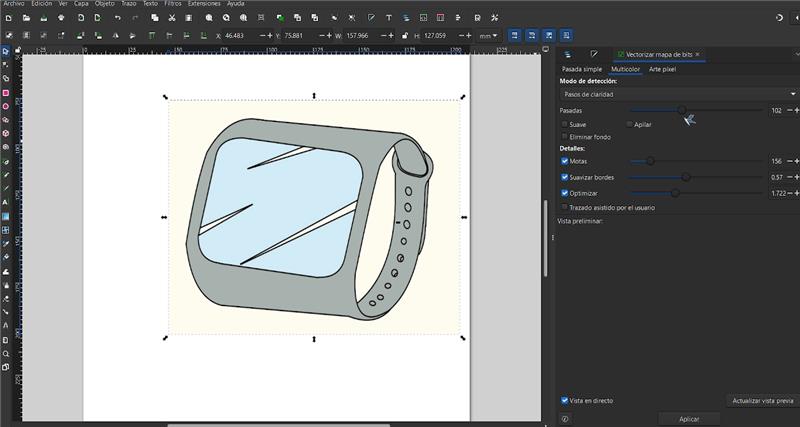Click the Suavizar bordes slider handle
The image size is (800, 427).
coord(686,178)
